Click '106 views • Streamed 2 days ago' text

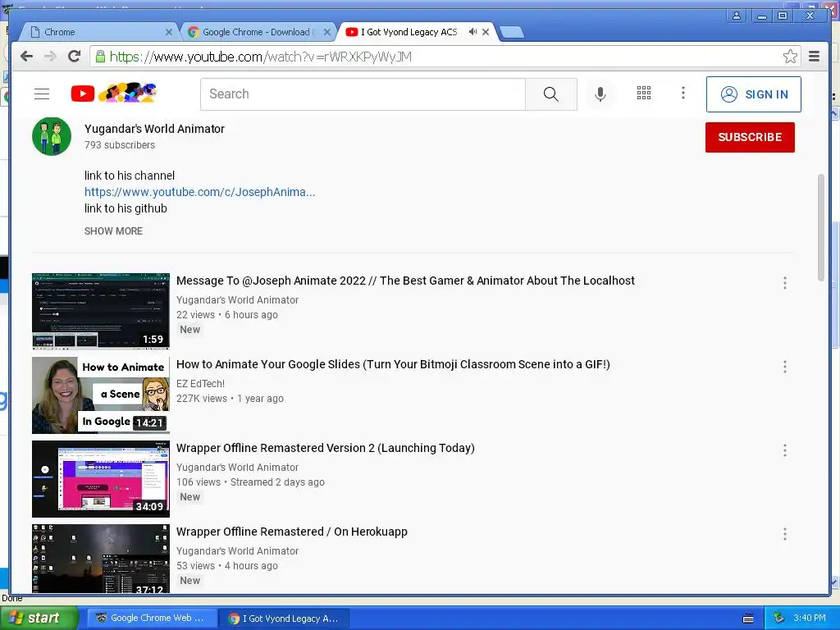pyautogui.click(x=250, y=482)
